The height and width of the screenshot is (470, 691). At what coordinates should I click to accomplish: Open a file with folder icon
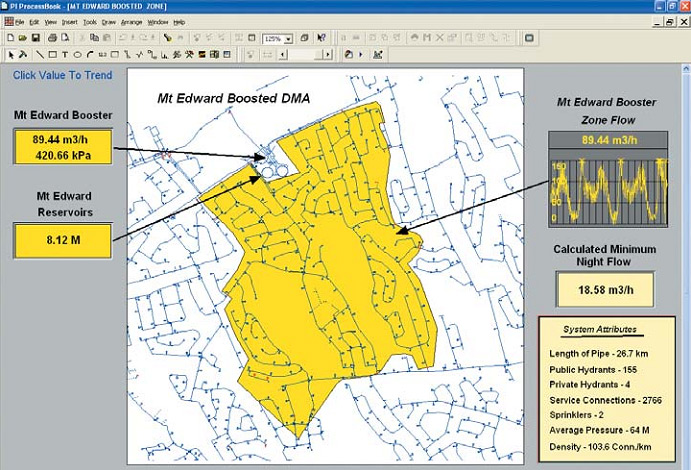point(23,38)
